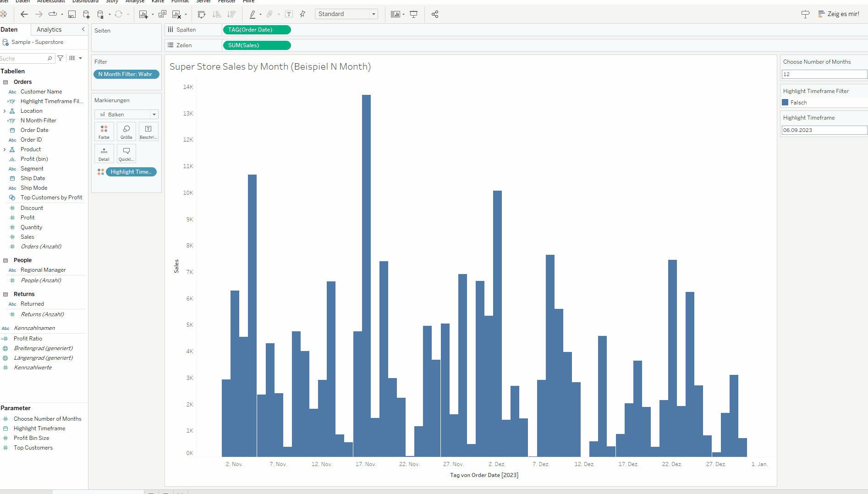This screenshot has width=868, height=494.
Task: Click the swap rows and columns icon
Action: pos(202,14)
